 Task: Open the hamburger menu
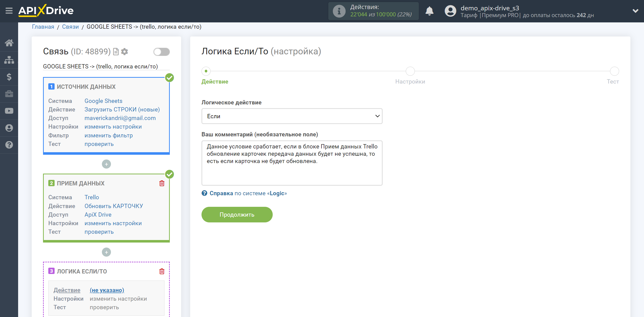click(x=9, y=11)
